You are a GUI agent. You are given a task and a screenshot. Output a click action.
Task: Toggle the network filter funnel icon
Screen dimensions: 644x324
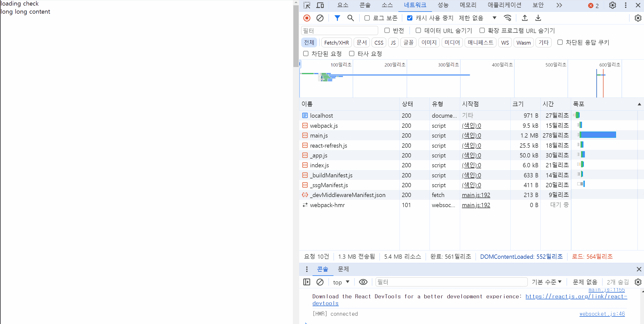337,18
